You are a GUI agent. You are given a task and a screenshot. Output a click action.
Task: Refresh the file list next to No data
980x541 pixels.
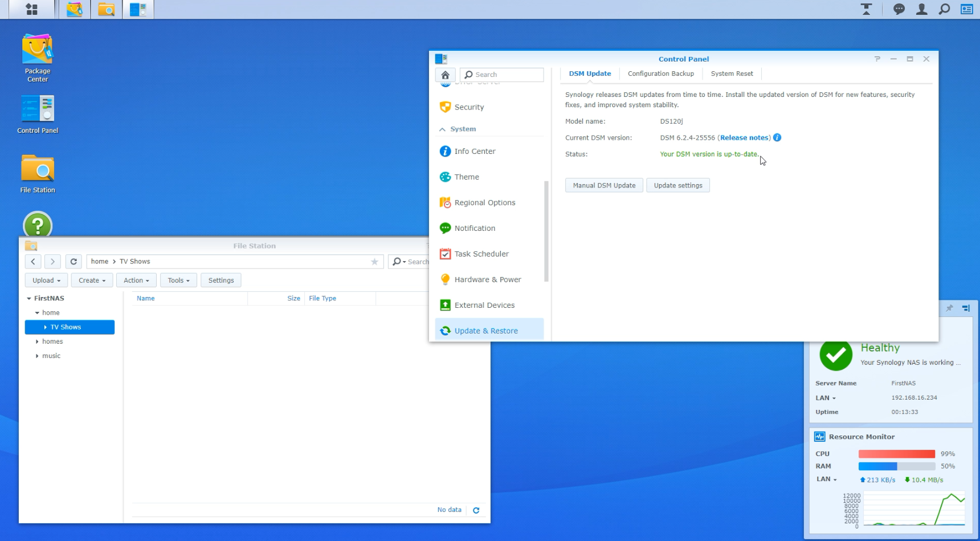(x=476, y=510)
